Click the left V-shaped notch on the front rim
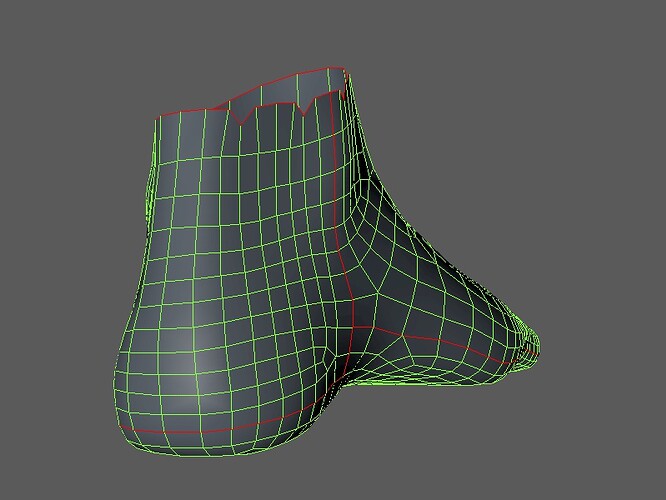Image resolution: width=666 pixels, height=500 pixels. point(241,118)
